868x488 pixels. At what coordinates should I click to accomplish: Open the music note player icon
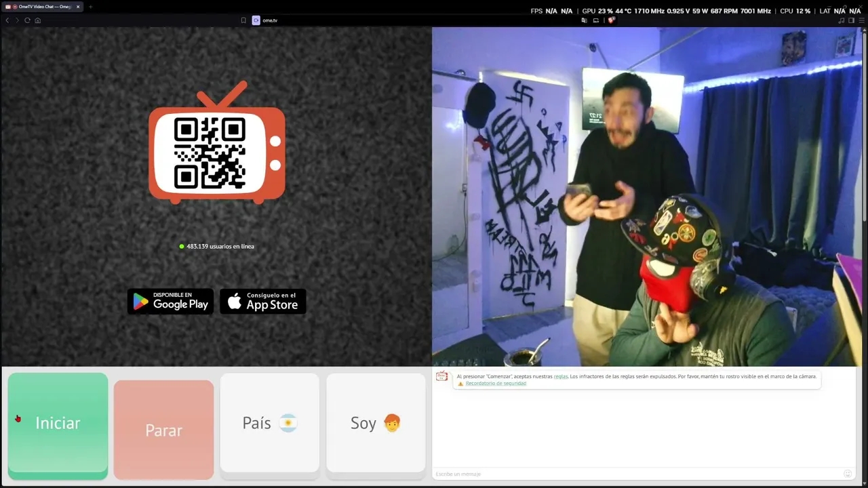pos(842,20)
